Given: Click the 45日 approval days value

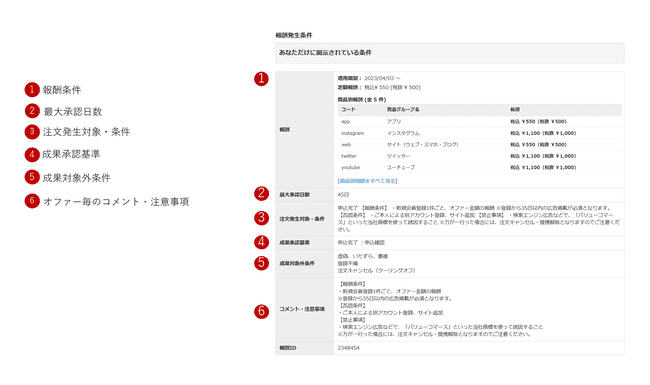Looking at the screenshot, I should click(343, 194).
